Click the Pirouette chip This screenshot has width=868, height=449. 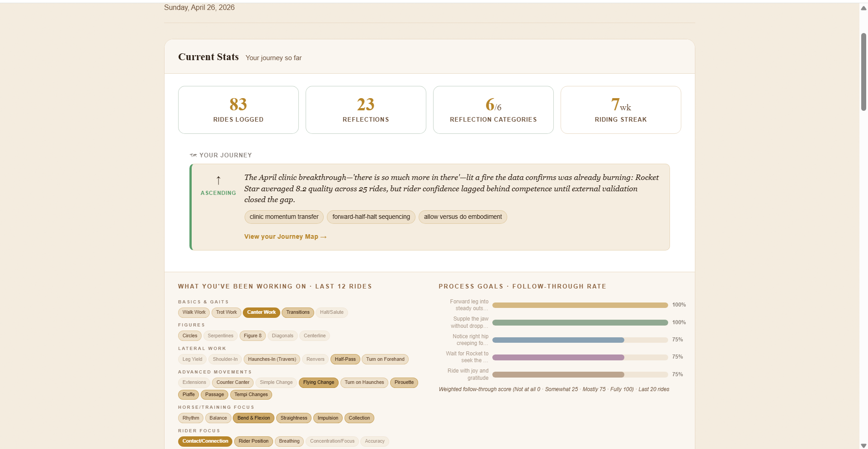coord(404,383)
